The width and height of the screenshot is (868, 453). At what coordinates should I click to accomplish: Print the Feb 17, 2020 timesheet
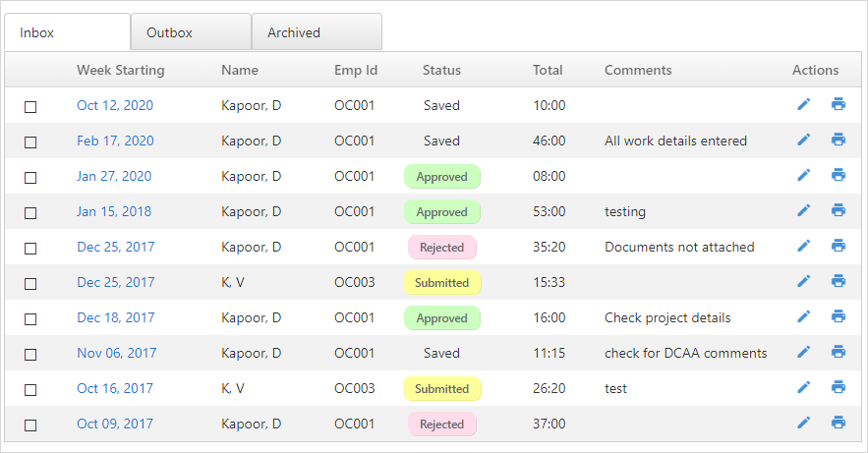839,140
